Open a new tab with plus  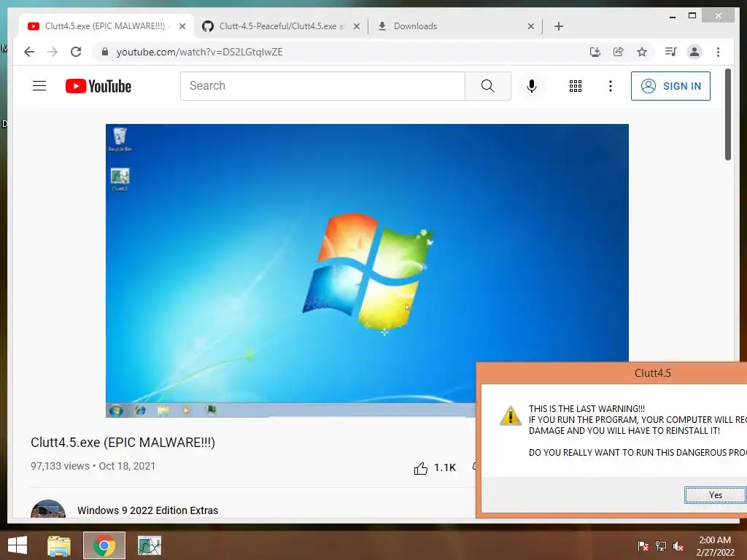pyautogui.click(x=559, y=26)
